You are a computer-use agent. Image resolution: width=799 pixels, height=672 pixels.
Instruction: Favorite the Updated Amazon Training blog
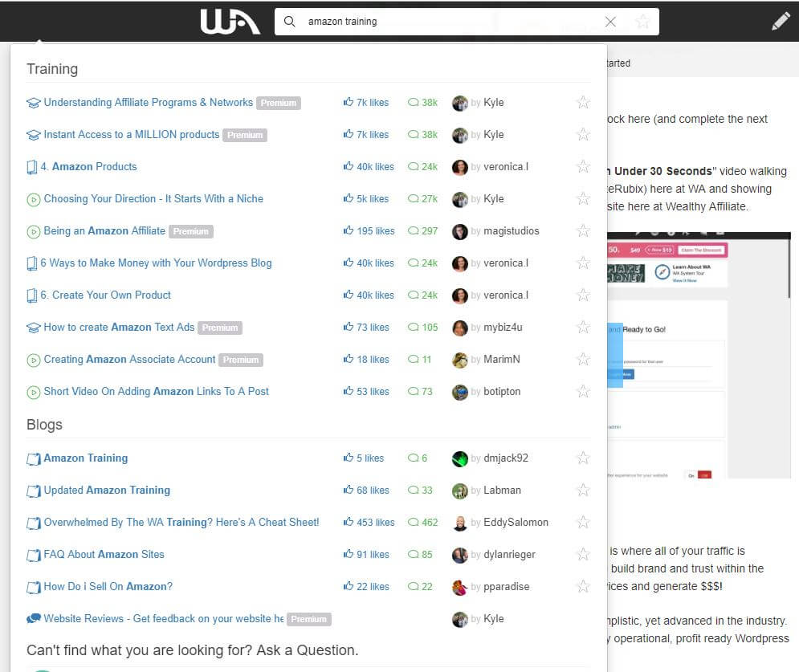pyautogui.click(x=583, y=490)
